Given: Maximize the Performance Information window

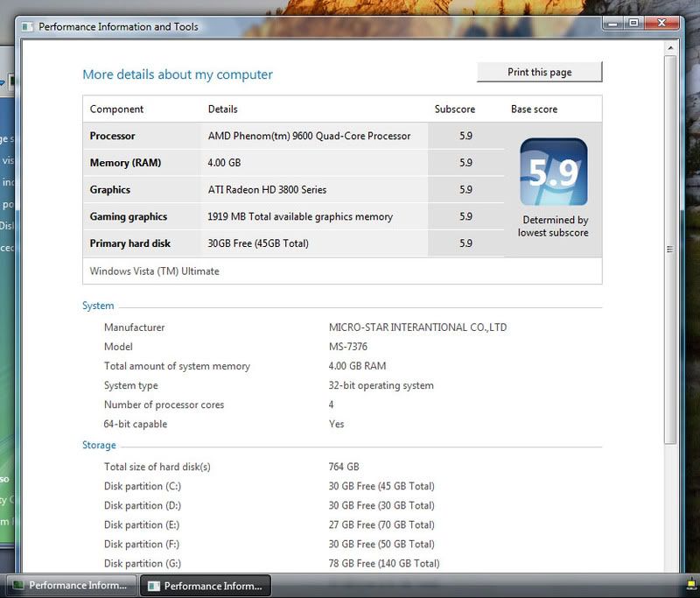Looking at the screenshot, I should point(633,23).
